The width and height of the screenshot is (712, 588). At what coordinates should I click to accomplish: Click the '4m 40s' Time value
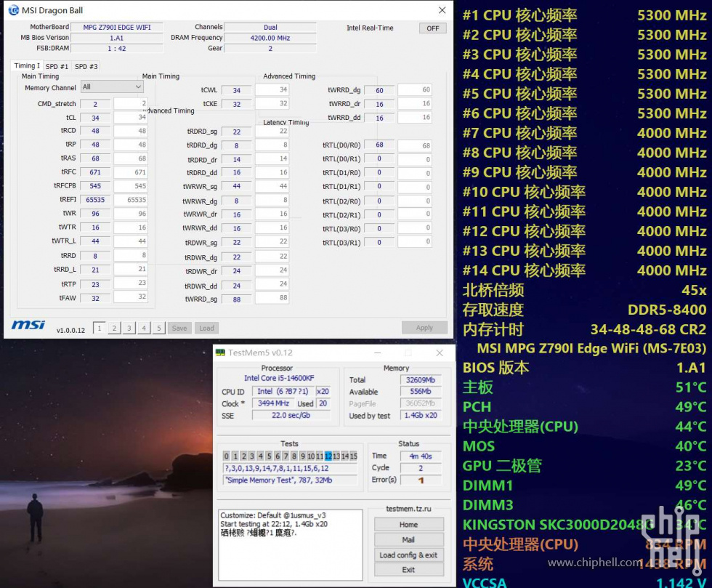tap(421, 456)
